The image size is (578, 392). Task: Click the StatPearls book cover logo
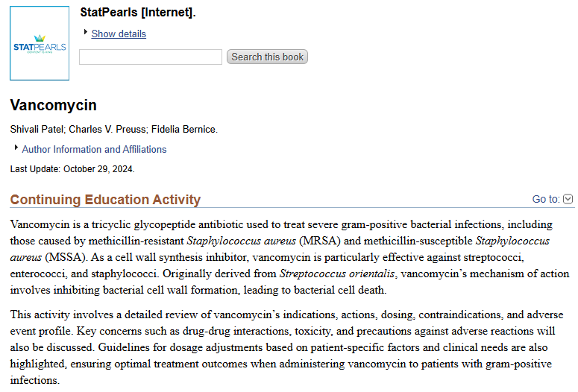click(x=40, y=47)
